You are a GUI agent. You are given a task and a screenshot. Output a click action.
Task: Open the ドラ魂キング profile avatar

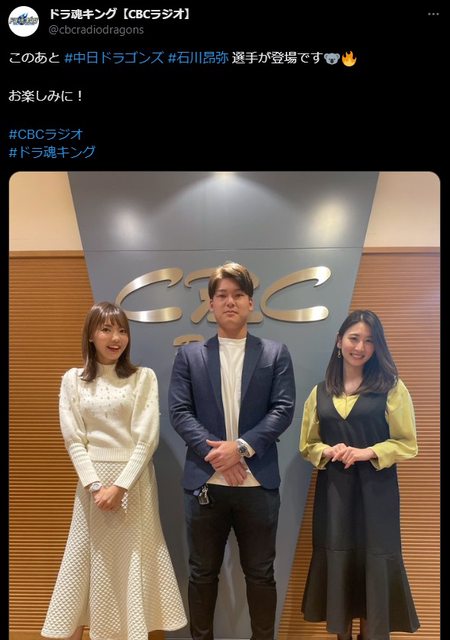24,21
